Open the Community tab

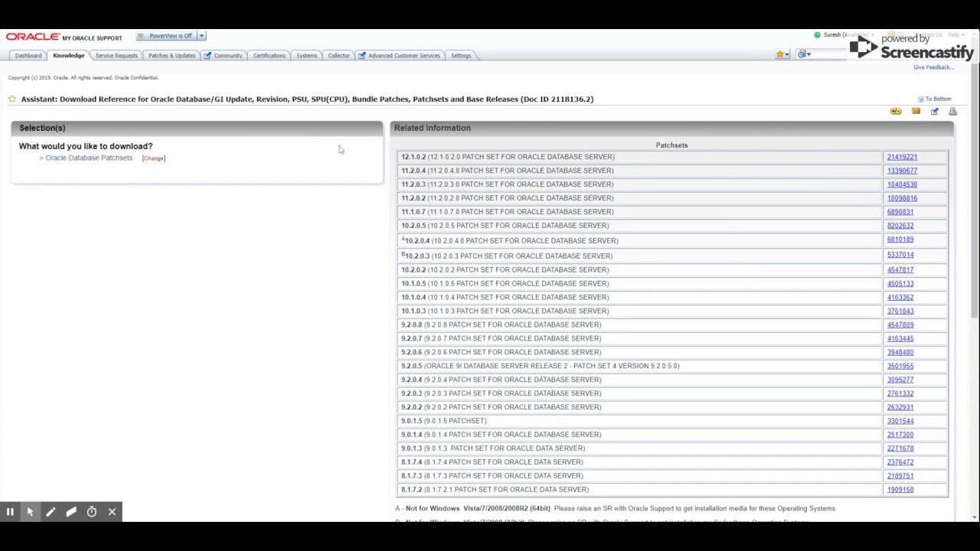tap(224, 55)
